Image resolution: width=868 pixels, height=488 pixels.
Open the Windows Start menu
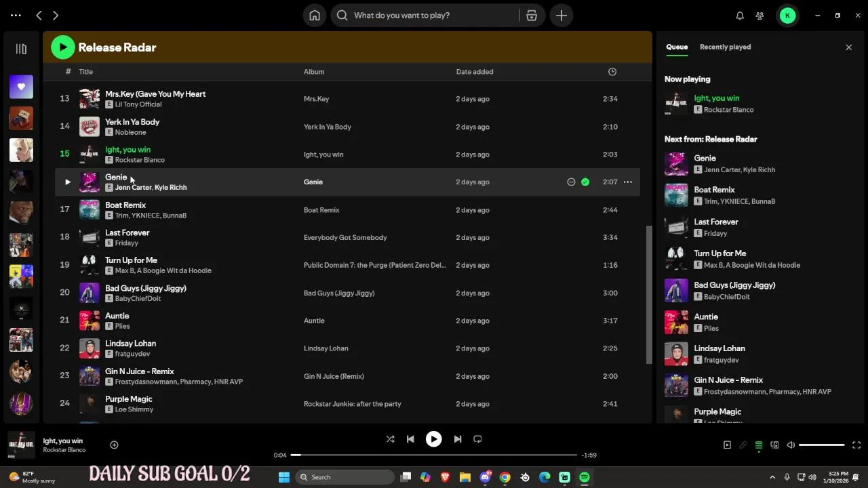pos(284,477)
